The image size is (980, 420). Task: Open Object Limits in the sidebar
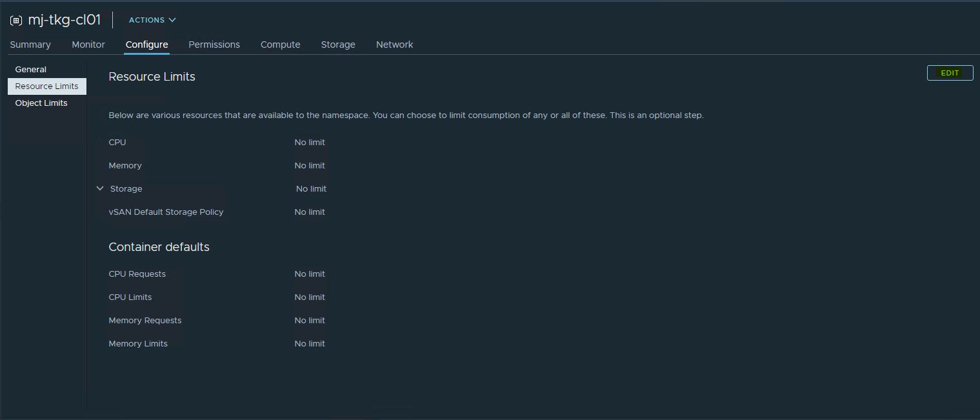(x=41, y=103)
